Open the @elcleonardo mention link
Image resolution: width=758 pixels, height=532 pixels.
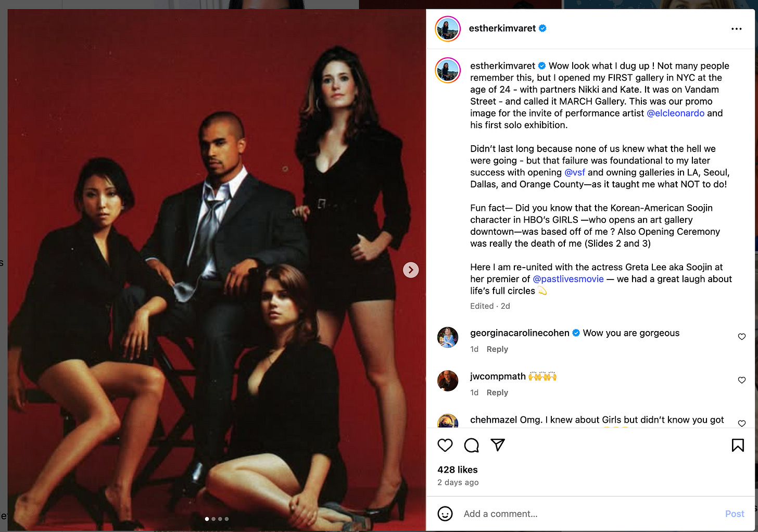tap(675, 113)
